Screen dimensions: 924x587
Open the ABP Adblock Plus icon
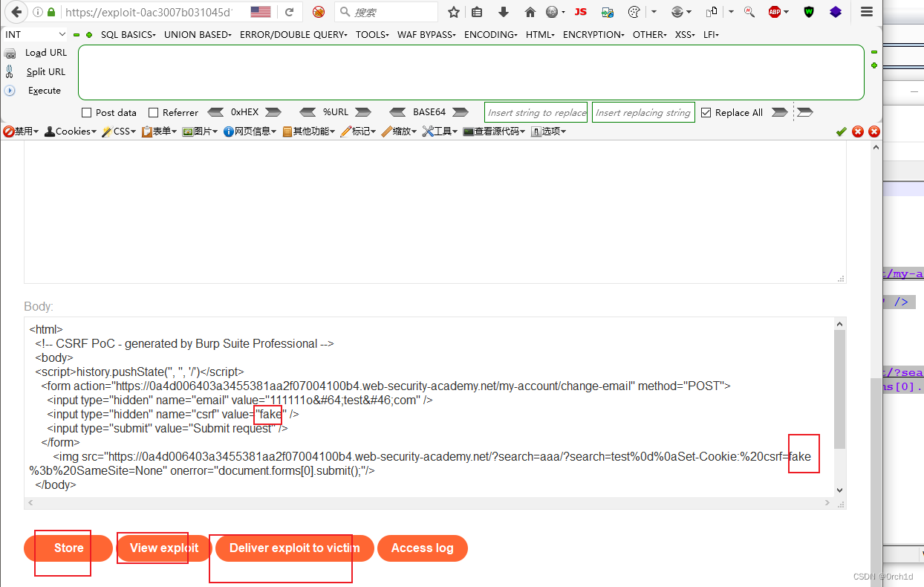coord(775,12)
